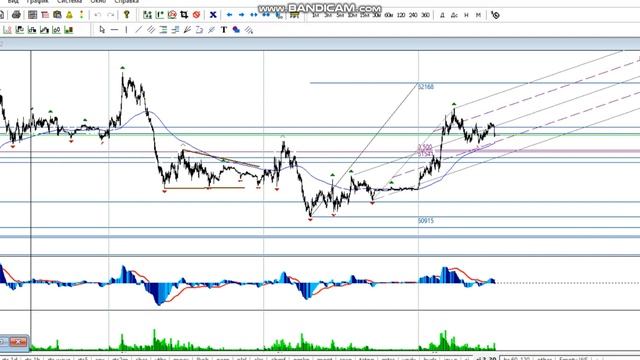Screen dimensions: 640x360
Task: Switch chart to 360 minute timeframe
Action: (426, 15)
